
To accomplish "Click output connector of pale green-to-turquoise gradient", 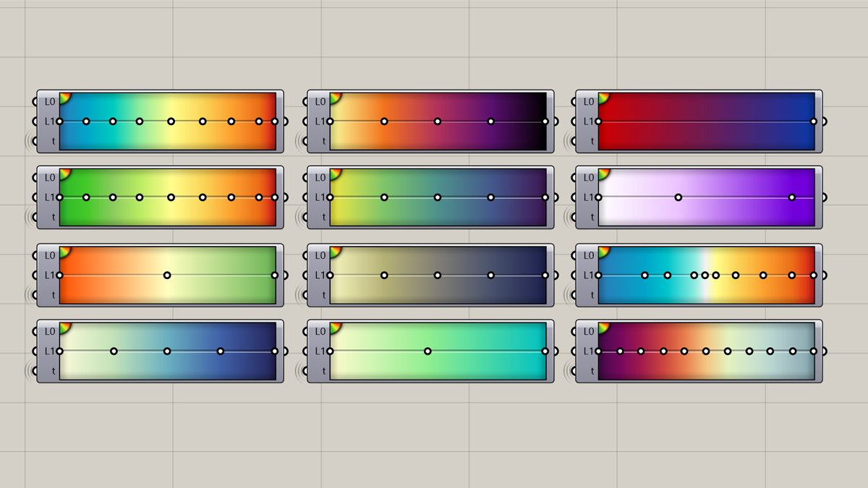I will [x=556, y=351].
